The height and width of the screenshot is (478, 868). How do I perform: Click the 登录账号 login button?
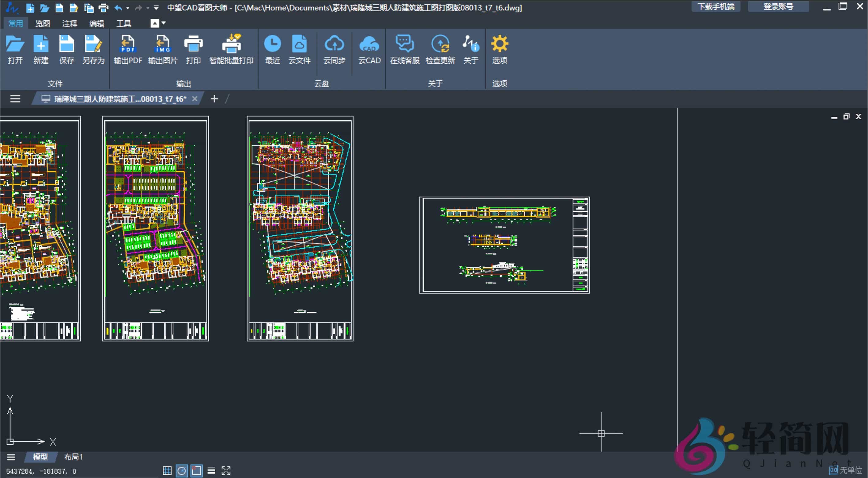tap(778, 7)
